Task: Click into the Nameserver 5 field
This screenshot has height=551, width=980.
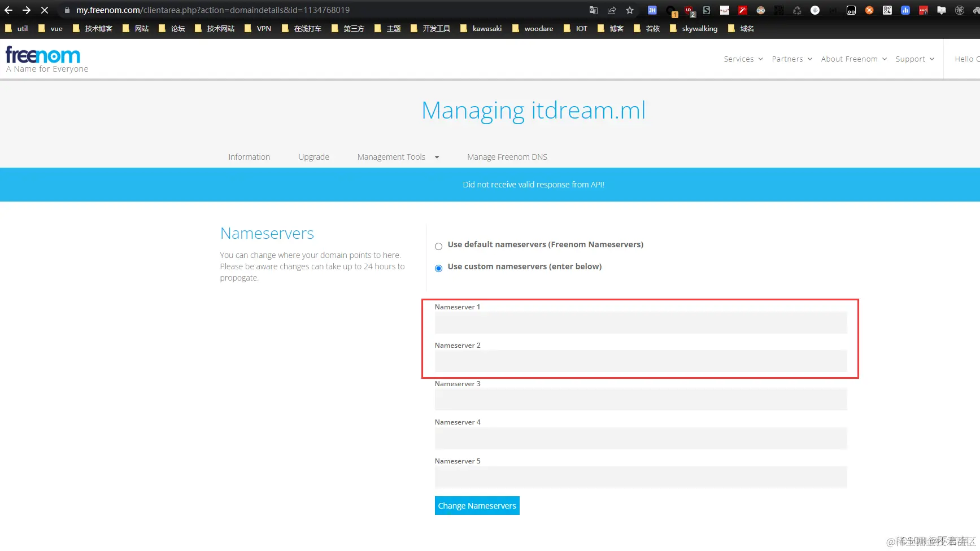Action: pos(641,477)
